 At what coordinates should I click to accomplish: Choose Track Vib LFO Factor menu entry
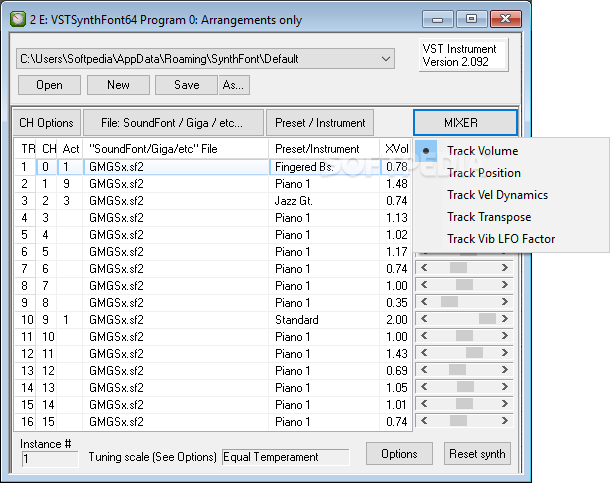(511, 239)
